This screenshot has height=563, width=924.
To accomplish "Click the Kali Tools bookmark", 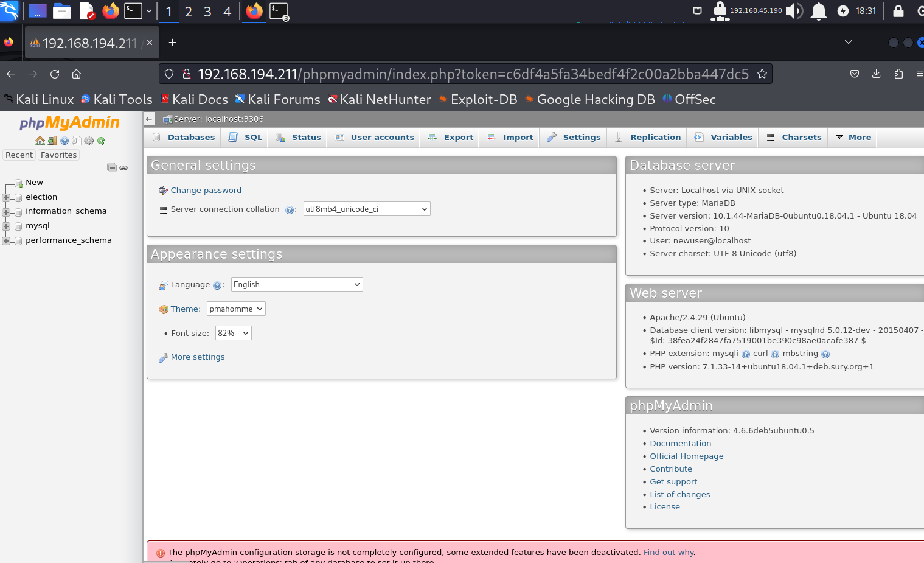I will click(x=117, y=99).
